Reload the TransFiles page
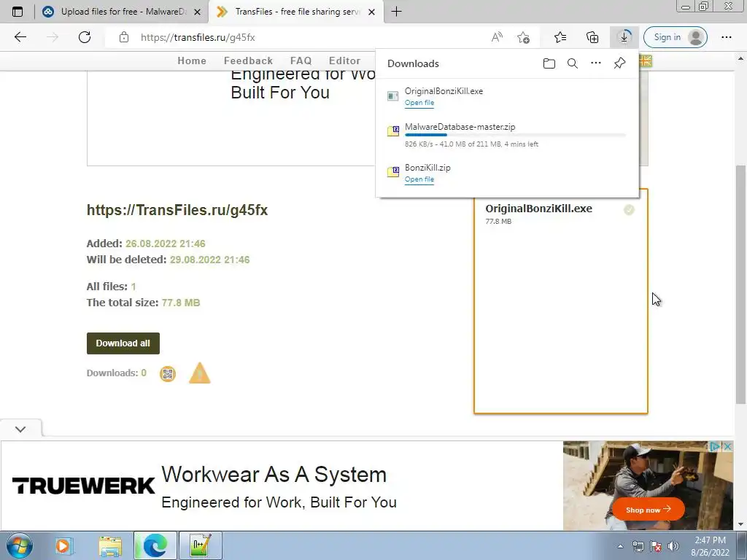Image resolution: width=747 pixels, height=560 pixels. (x=85, y=37)
